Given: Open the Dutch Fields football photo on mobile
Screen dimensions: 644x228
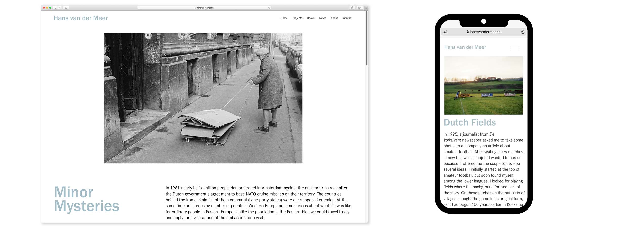Looking at the screenshot, I should click(x=483, y=85).
